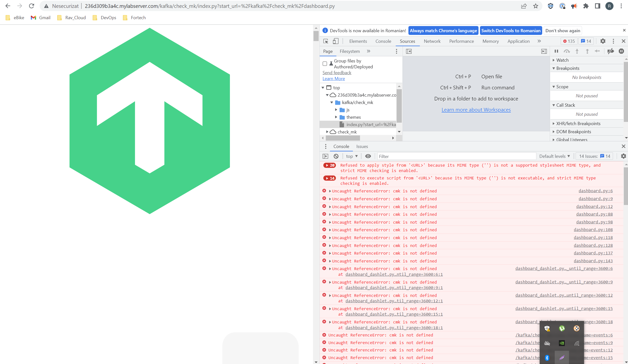Click the deactivate breakpoints icon
Image resolution: width=628 pixels, height=364 pixels.
click(x=611, y=51)
